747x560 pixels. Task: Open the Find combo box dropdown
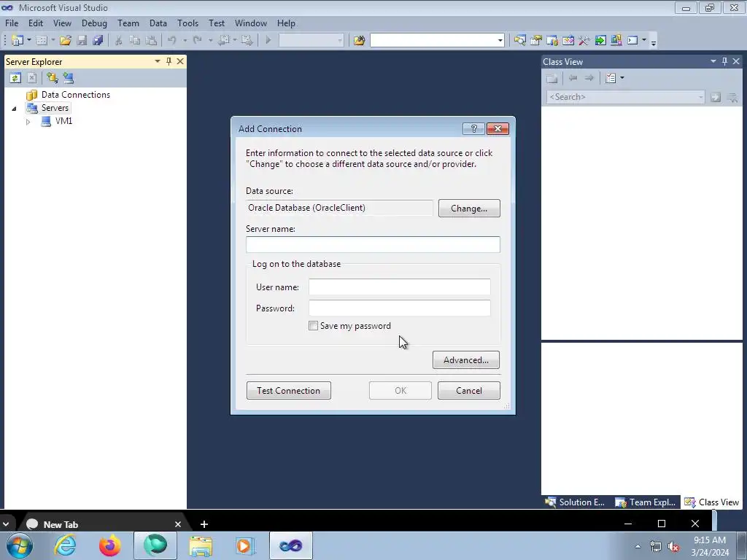(500, 41)
